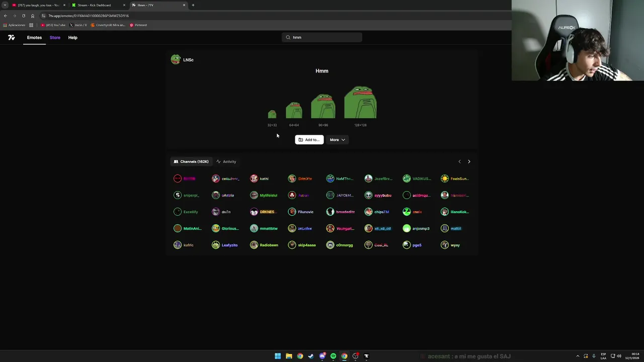
Task: Expand the More dropdown
Action: [x=337, y=140]
